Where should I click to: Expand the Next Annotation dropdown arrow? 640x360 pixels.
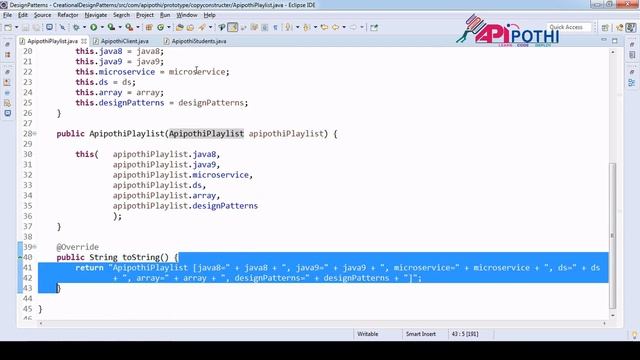(297, 27)
